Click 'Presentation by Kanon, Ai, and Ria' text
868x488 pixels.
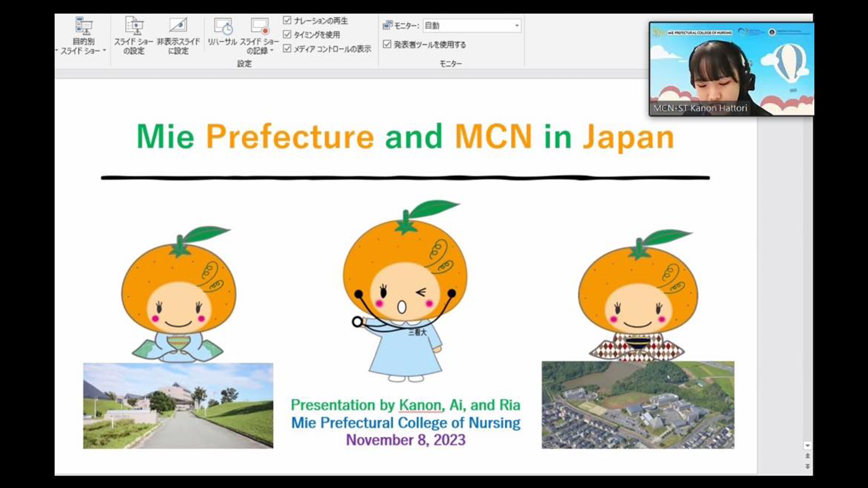[x=406, y=405]
